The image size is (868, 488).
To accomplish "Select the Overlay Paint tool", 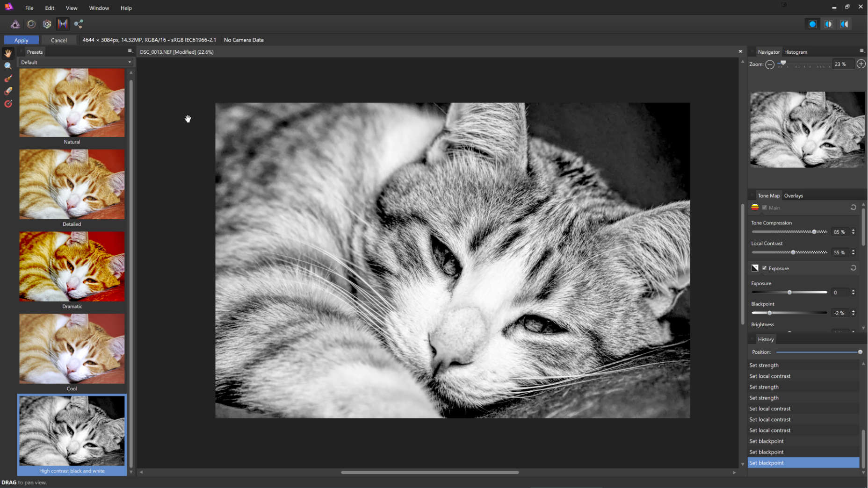I will click(x=8, y=79).
